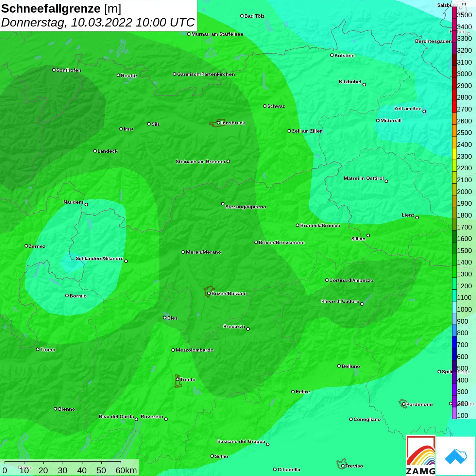
Task: Click the Mittersill label
Action: (x=391, y=120)
